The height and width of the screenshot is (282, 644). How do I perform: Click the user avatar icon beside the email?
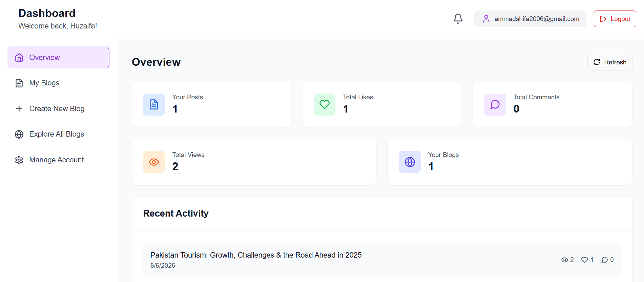pyautogui.click(x=486, y=19)
